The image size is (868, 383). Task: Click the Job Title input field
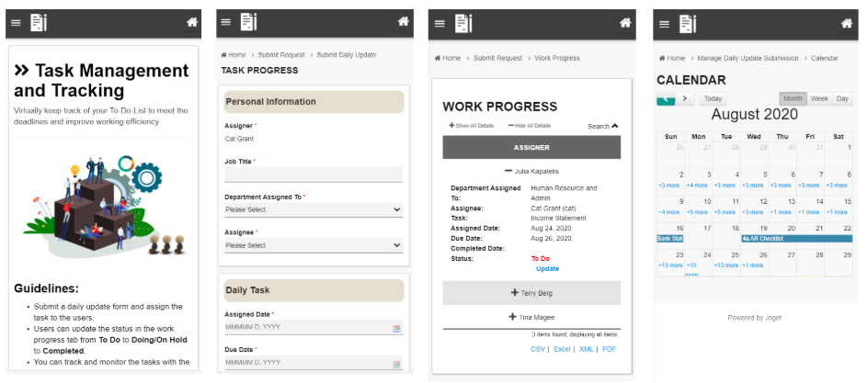click(x=314, y=175)
